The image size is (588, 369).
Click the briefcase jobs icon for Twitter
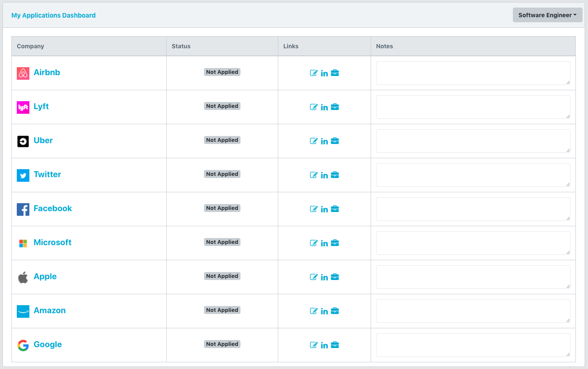[x=335, y=175]
